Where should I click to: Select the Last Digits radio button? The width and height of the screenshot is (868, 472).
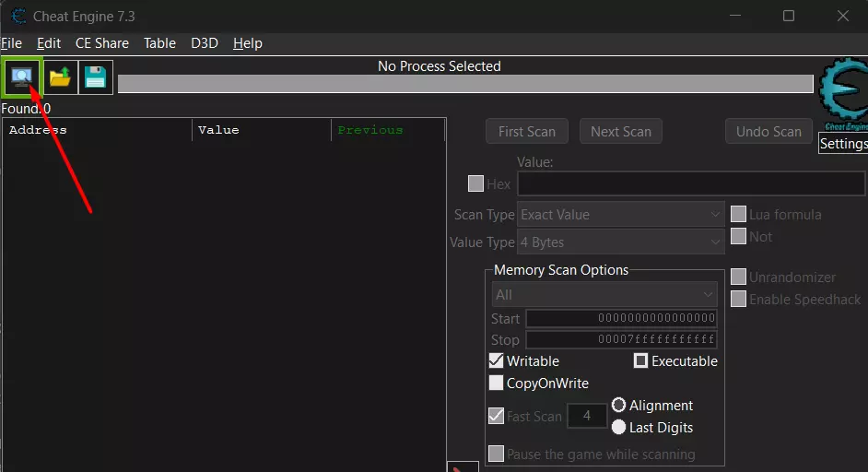[618, 427]
